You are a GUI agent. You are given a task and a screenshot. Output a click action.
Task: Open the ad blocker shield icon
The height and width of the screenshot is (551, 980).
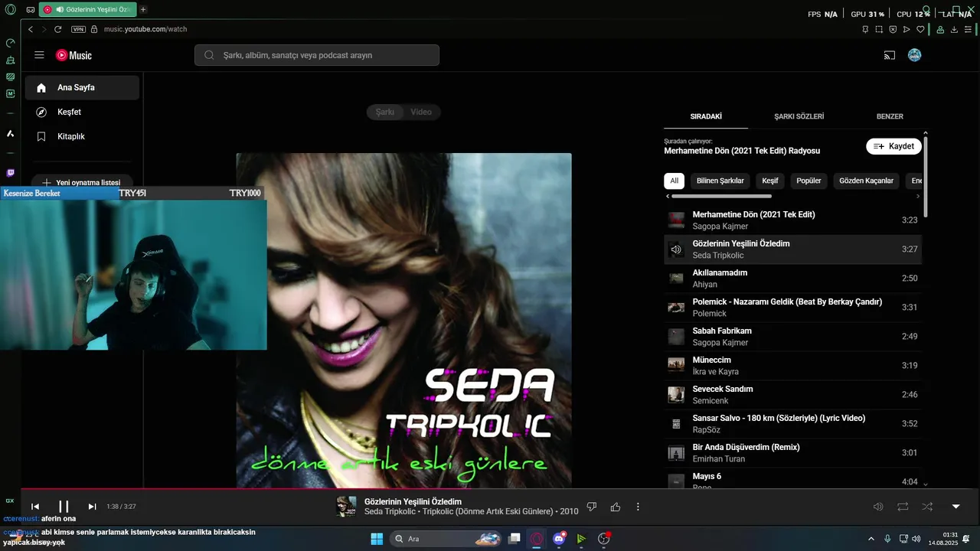pos(893,29)
